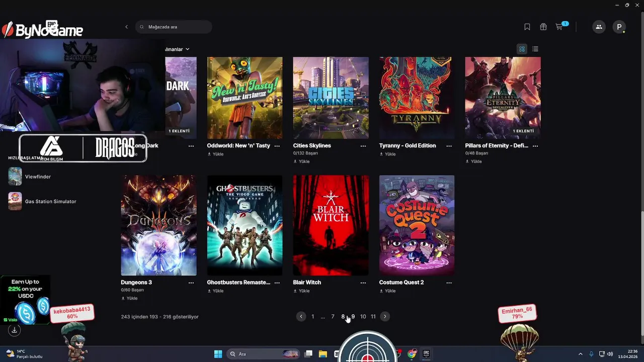Open options menu for Tyranny - Gold Edition
This screenshot has width=644, height=362.
click(449, 146)
